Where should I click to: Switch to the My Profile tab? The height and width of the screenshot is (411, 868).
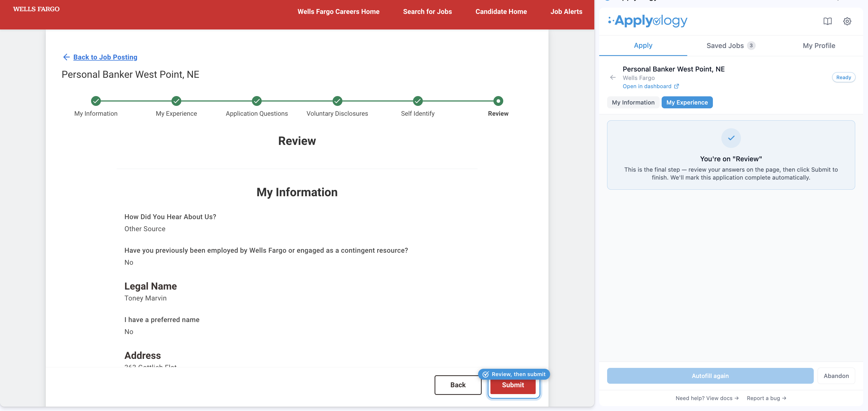pyautogui.click(x=819, y=46)
